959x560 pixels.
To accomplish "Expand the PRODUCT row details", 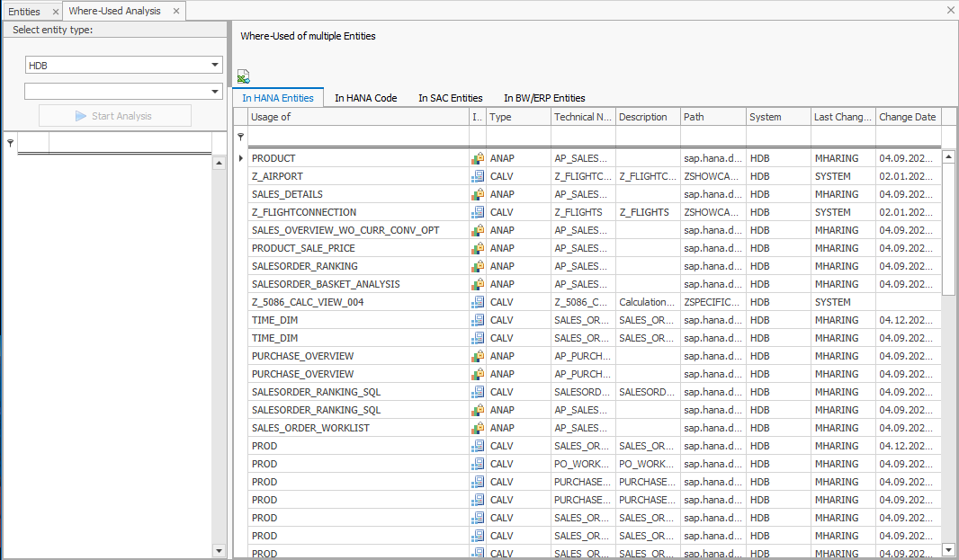I will pos(241,158).
